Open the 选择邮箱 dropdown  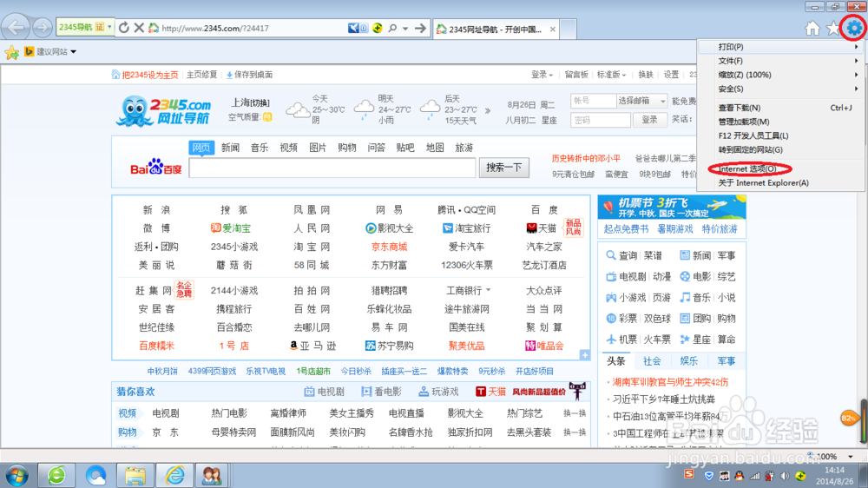click(x=641, y=101)
